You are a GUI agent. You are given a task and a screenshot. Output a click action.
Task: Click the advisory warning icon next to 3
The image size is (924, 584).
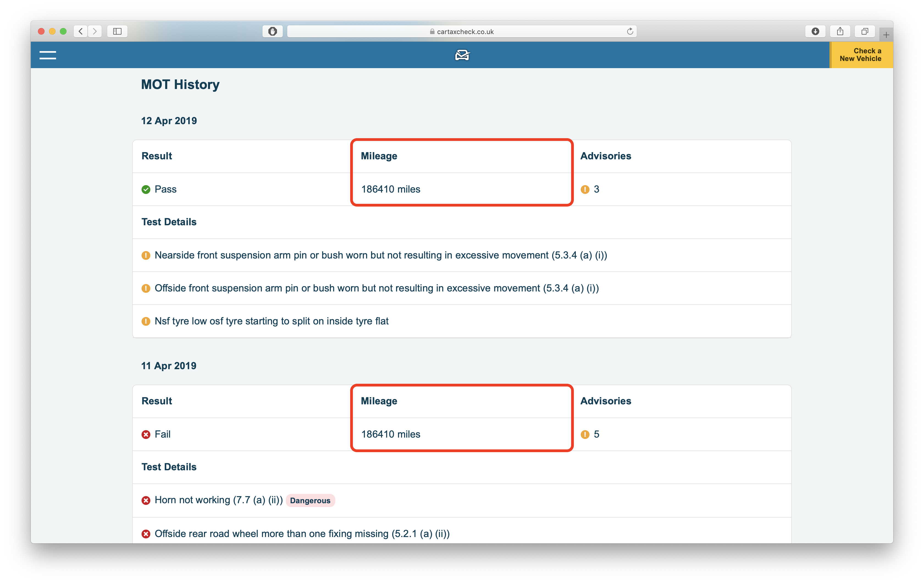[x=585, y=190]
